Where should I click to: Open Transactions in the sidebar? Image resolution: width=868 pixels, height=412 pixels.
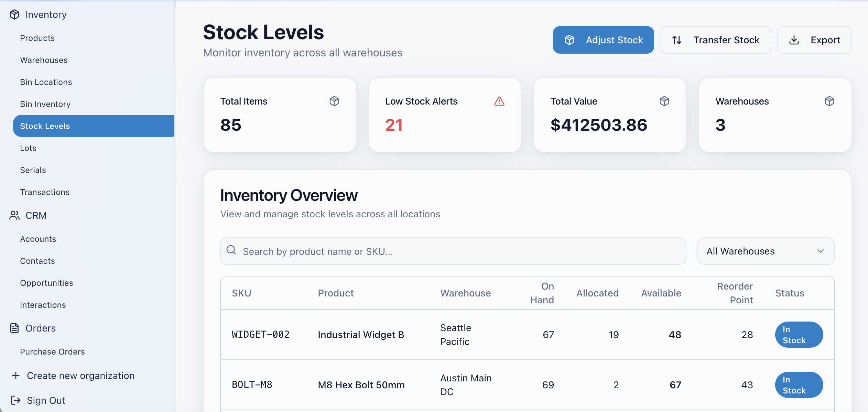(x=45, y=192)
